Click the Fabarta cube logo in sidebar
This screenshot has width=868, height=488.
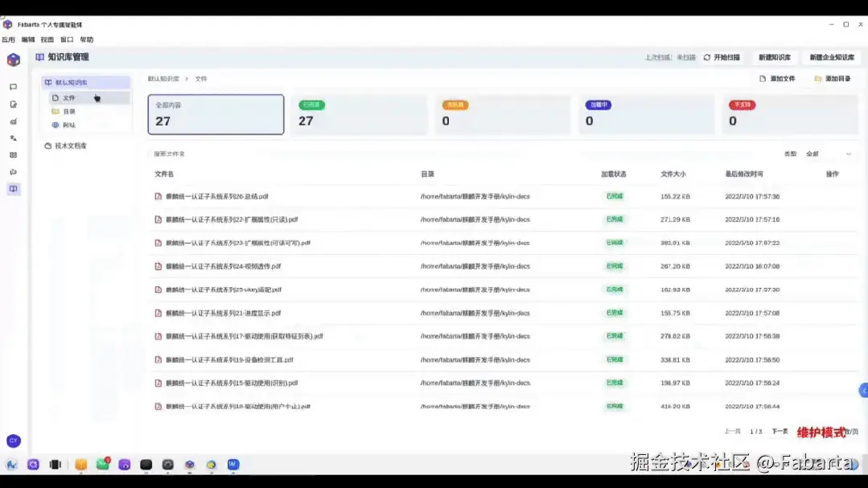click(14, 59)
